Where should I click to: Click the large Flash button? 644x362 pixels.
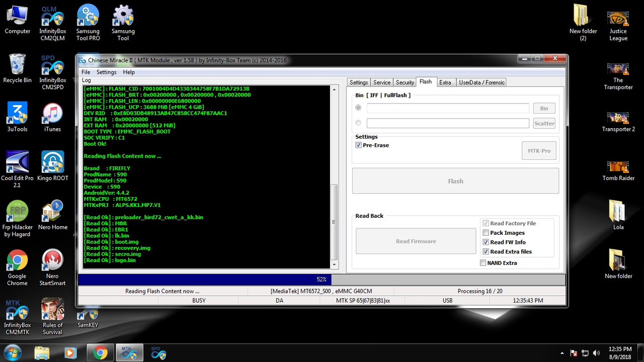coord(455,181)
